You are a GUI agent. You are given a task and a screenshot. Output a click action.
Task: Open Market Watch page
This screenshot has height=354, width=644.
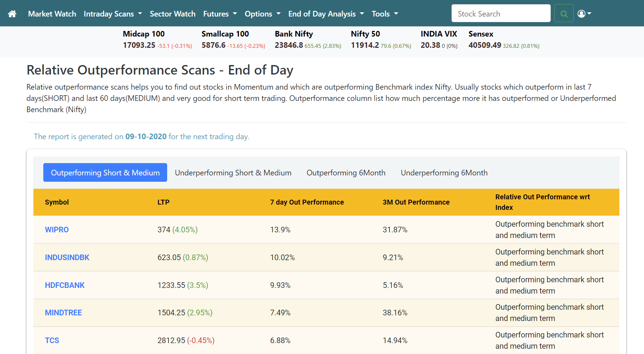(x=52, y=14)
